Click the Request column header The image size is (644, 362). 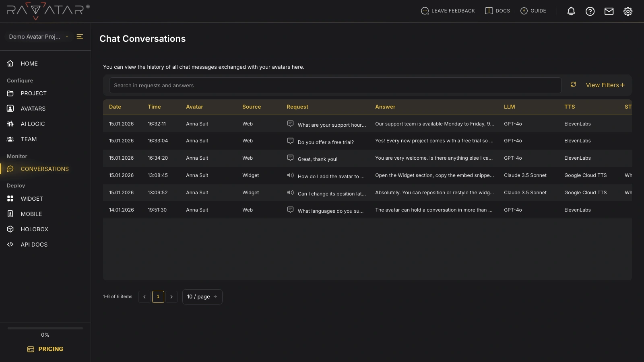pyautogui.click(x=297, y=107)
